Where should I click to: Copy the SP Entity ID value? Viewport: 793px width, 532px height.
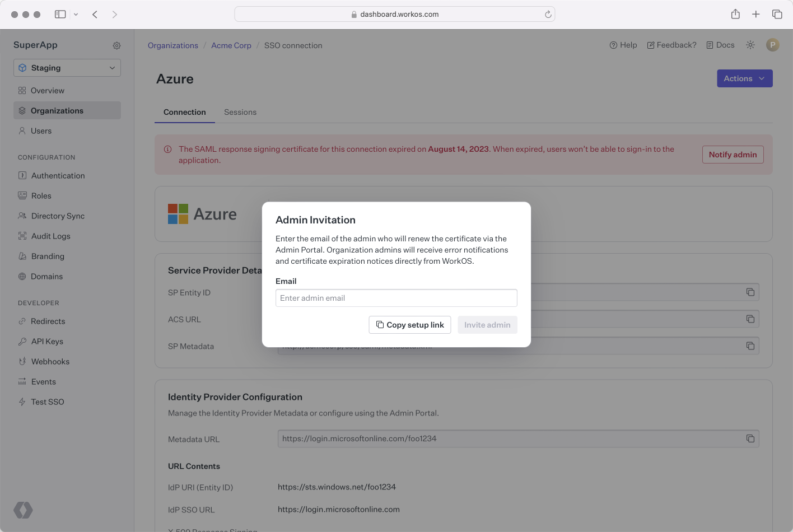click(x=750, y=292)
